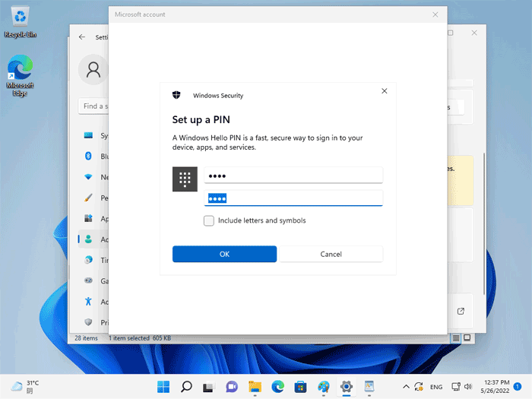Click the Windows Security shield icon
This screenshot has height=399, width=532.
click(176, 95)
